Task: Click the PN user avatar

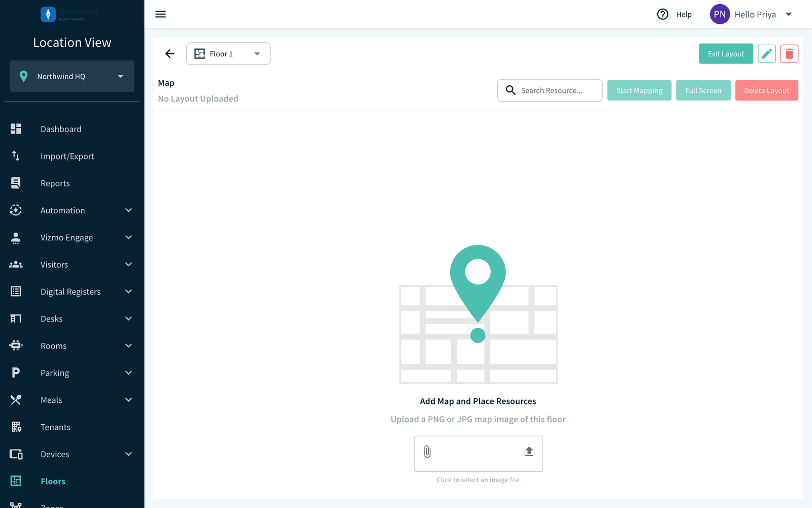Action: coord(720,14)
